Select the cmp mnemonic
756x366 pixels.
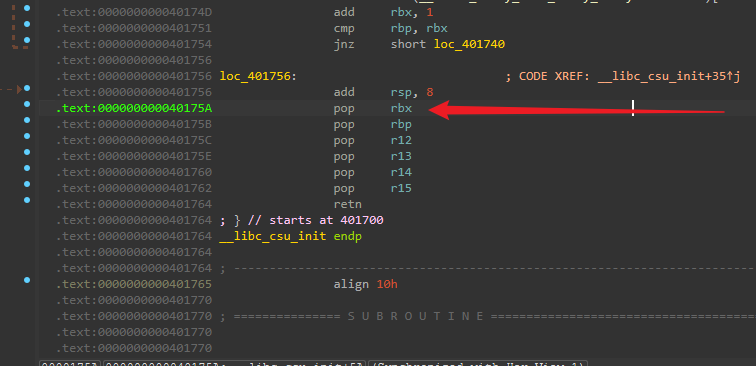click(x=344, y=28)
